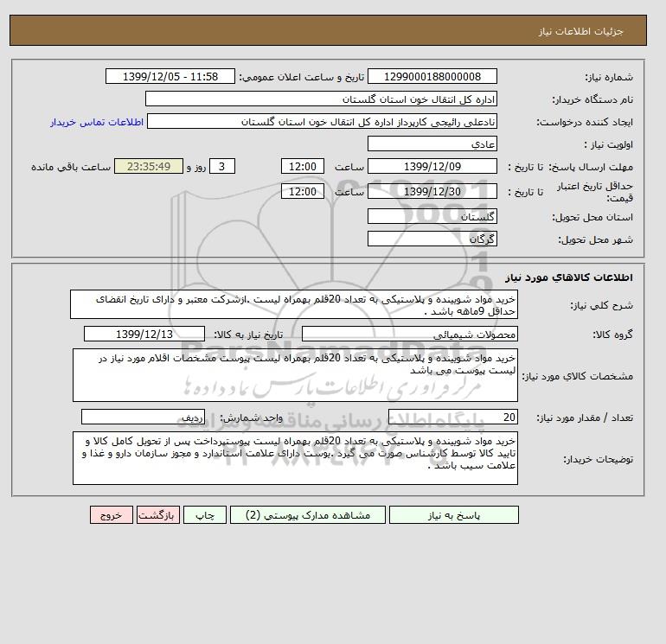The height and width of the screenshot is (644, 666).
Task: Click the request creator field نادعلی رائیجی
Action: point(322,122)
